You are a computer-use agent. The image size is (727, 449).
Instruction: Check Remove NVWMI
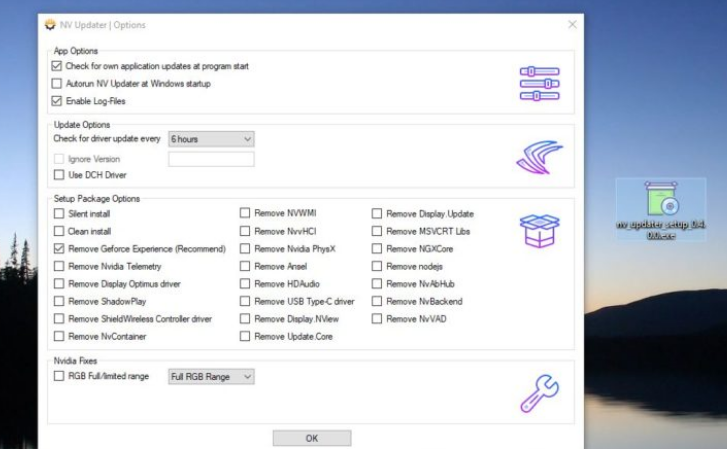coord(245,213)
